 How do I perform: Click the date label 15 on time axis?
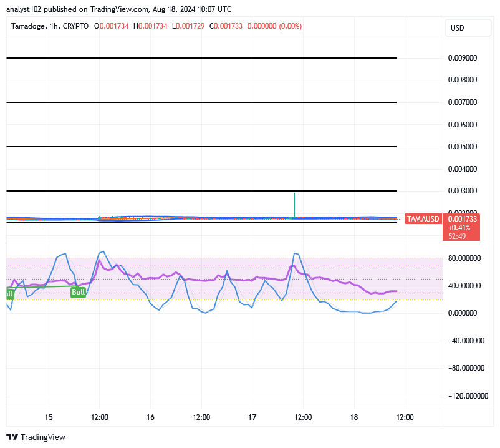coord(49,417)
